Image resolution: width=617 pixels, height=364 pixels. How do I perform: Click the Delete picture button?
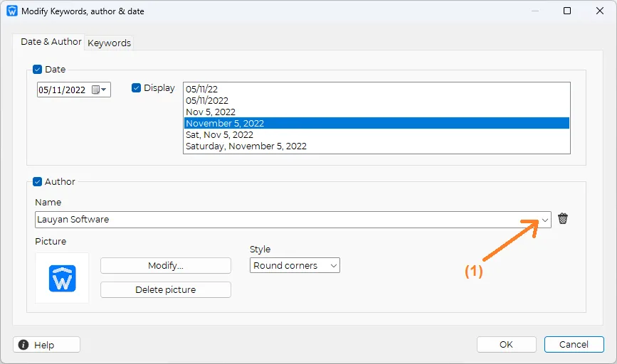click(x=166, y=289)
